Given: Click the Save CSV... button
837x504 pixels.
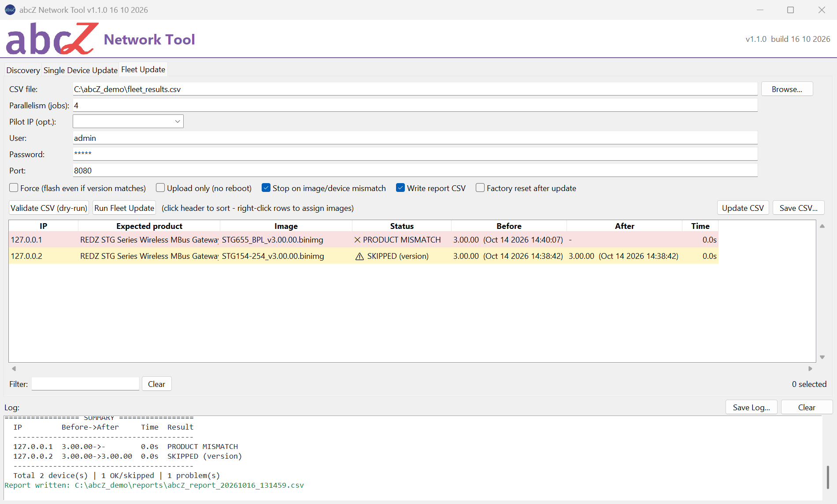Looking at the screenshot, I should [x=798, y=208].
